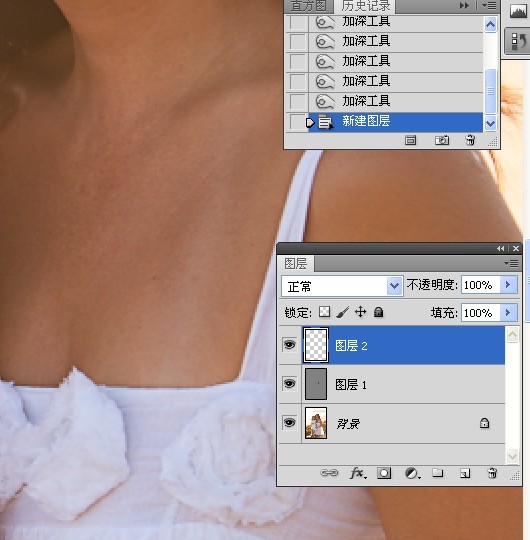Viewport: 530px width, 540px height.
Task: Click 图层 2 transparent thumbnail
Action: pyautogui.click(x=316, y=345)
